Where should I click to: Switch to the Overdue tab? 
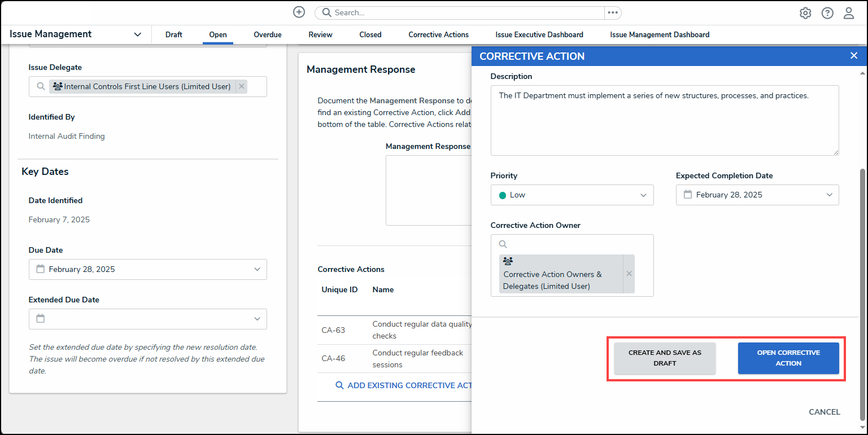267,34
